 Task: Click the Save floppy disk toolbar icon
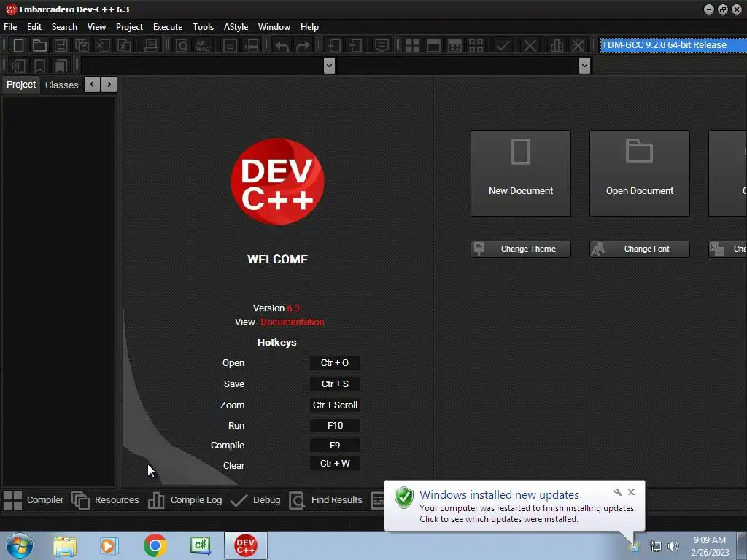(x=61, y=46)
